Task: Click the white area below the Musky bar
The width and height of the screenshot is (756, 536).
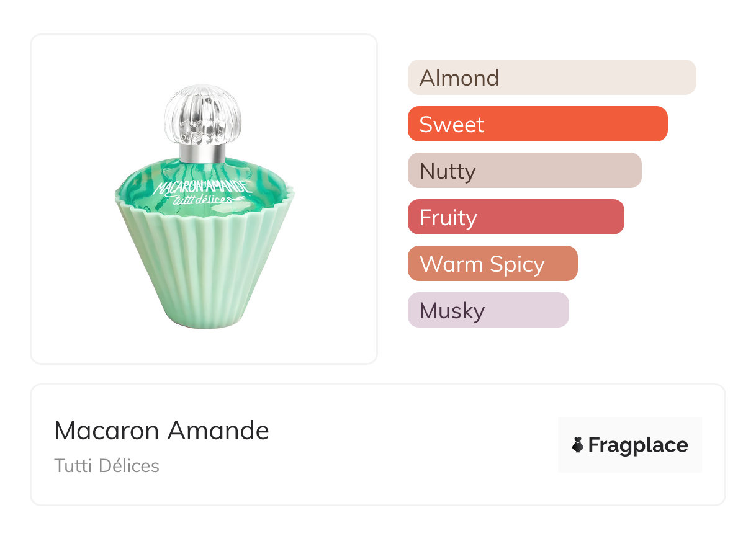Action: pos(488,351)
